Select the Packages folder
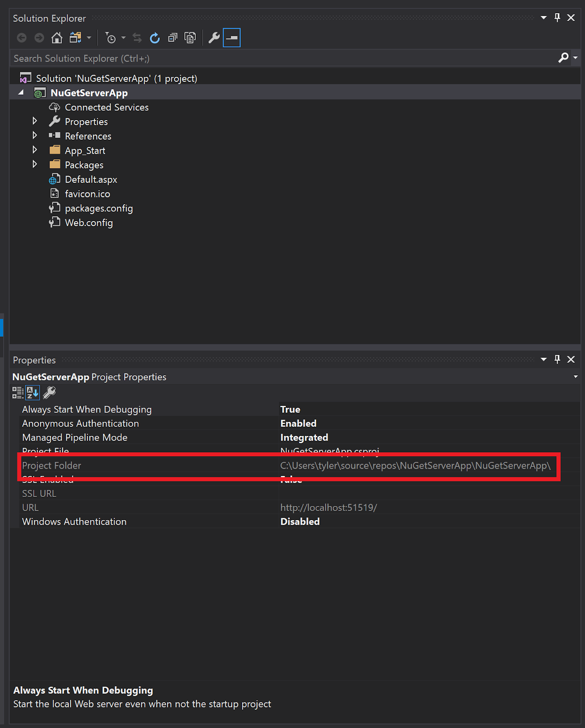The width and height of the screenshot is (585, 728). 84,165
